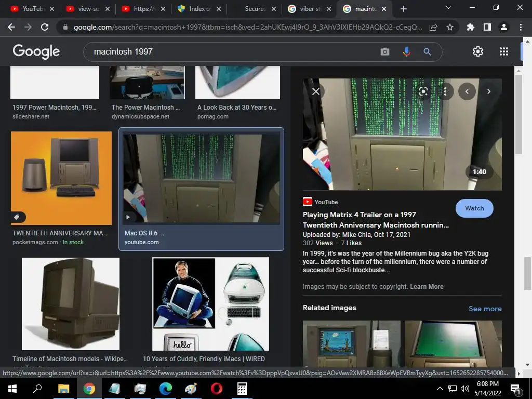This screenshot has width=532, height=399.
Task: Reload the current page
Action: 45,27
